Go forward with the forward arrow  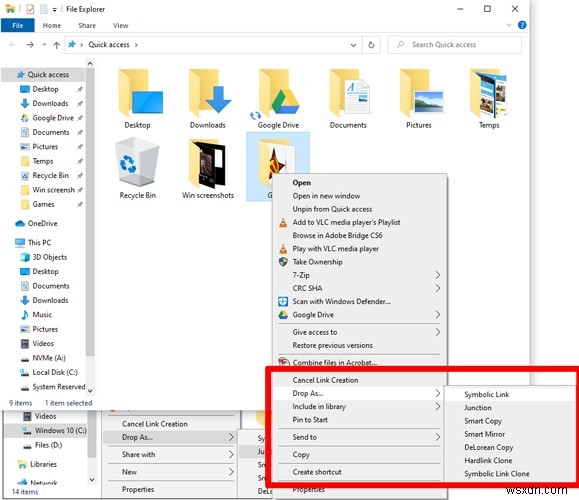(x=30, y=45)
